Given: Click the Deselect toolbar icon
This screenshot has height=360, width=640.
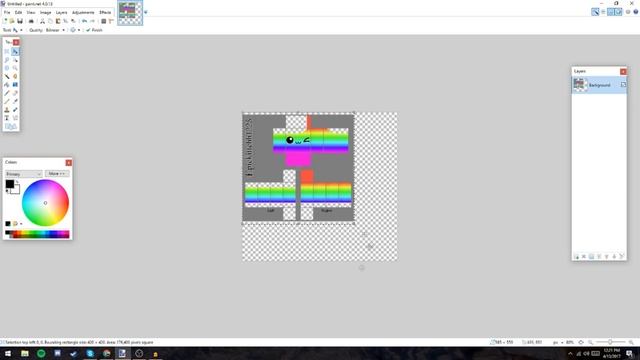Looking at the screenshot, I should (73, 21).
